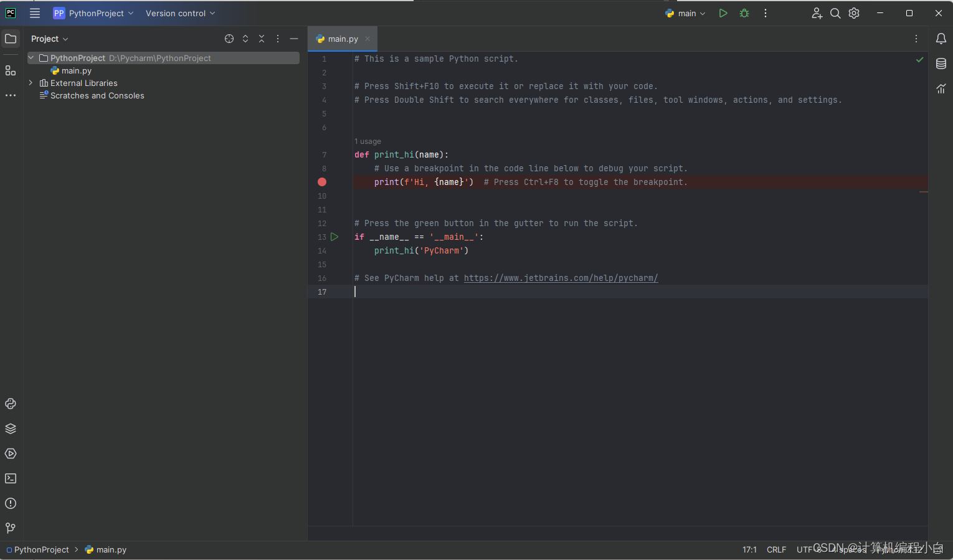This screenshot has height=560, width=953.
Task: Hide the Project tool window
Action: (x=294, y=39)
